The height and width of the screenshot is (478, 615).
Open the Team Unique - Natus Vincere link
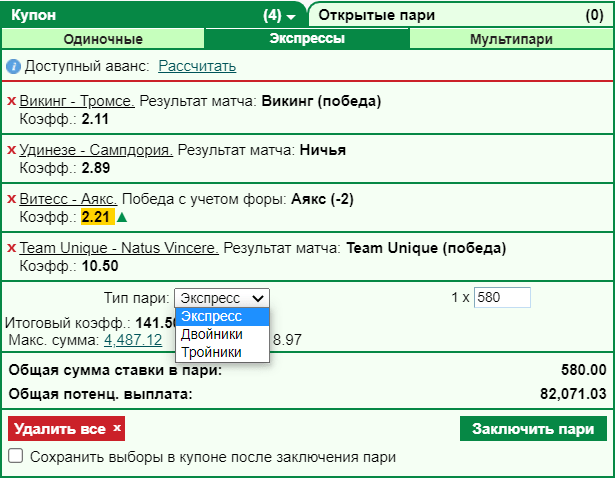119,248
